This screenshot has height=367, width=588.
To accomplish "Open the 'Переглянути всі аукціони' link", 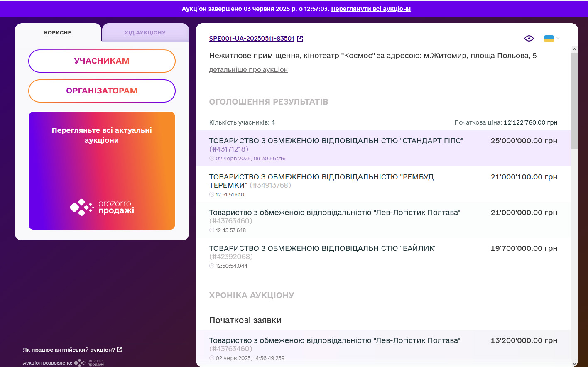I will pos(370,9).
